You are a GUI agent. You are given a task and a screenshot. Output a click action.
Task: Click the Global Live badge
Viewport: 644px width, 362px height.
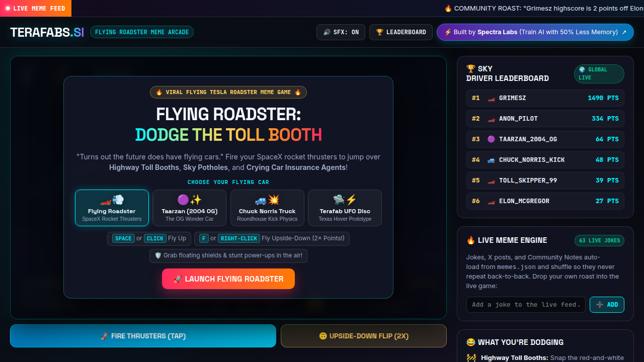click(599, 74)
